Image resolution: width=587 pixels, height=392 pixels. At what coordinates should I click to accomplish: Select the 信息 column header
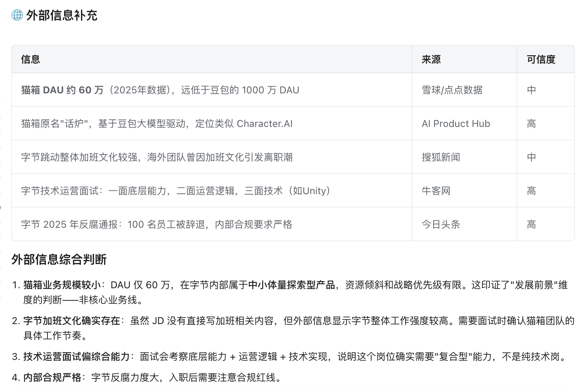(x=31, y=59)
